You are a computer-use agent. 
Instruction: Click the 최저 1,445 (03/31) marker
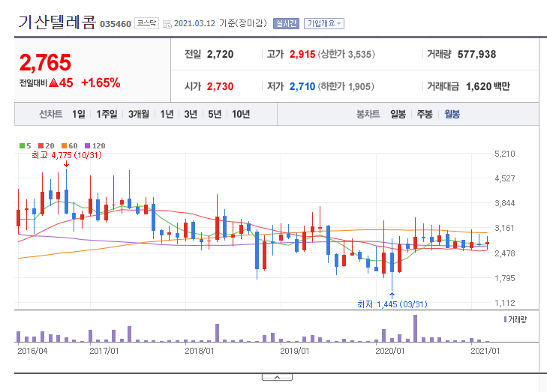pyautogui.click(x=392, y=304)
